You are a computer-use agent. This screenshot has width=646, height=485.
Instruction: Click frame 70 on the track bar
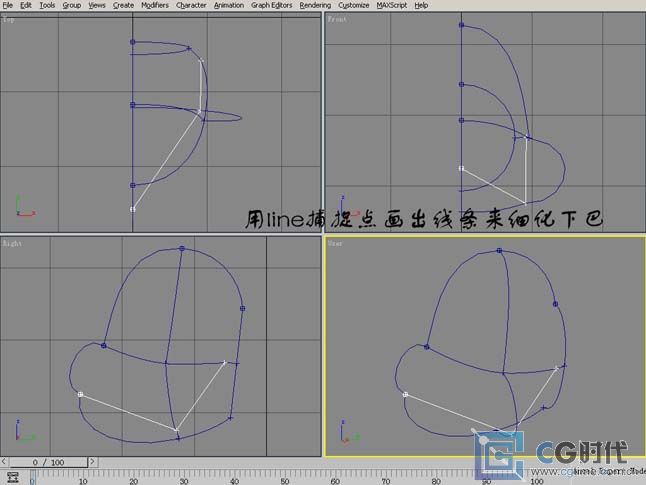click(x=385, y=481)
